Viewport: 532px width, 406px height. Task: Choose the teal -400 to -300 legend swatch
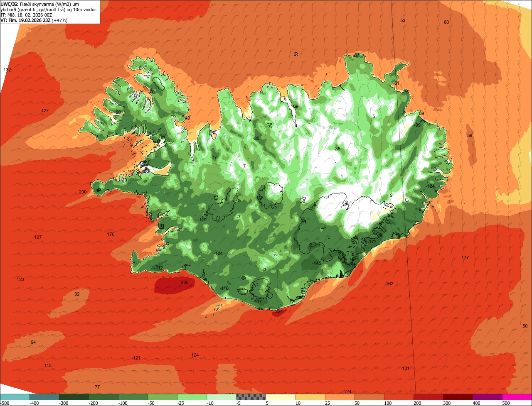[x=44, y=397]
